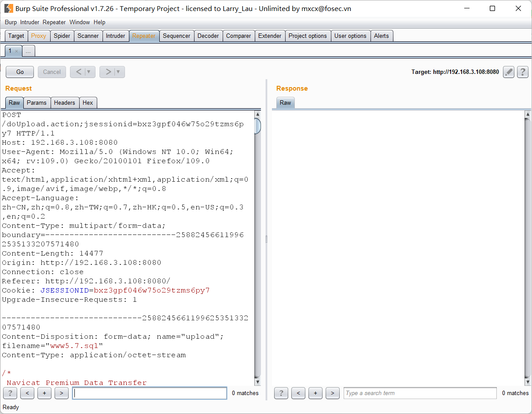Click the Content-Length: 14477 line
Screen dimensions: 532x414
click(53, 253)
